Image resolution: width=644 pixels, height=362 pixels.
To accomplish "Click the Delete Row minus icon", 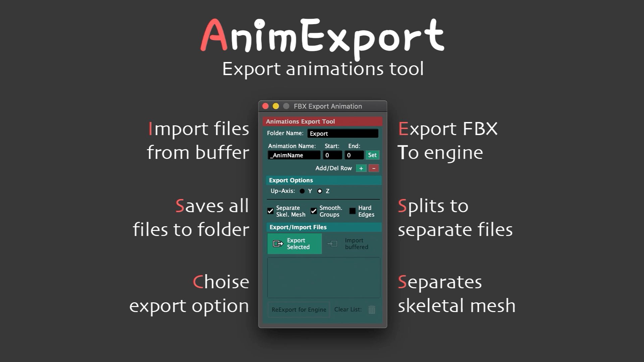I will pyautogui.click(x=373, y=168).
